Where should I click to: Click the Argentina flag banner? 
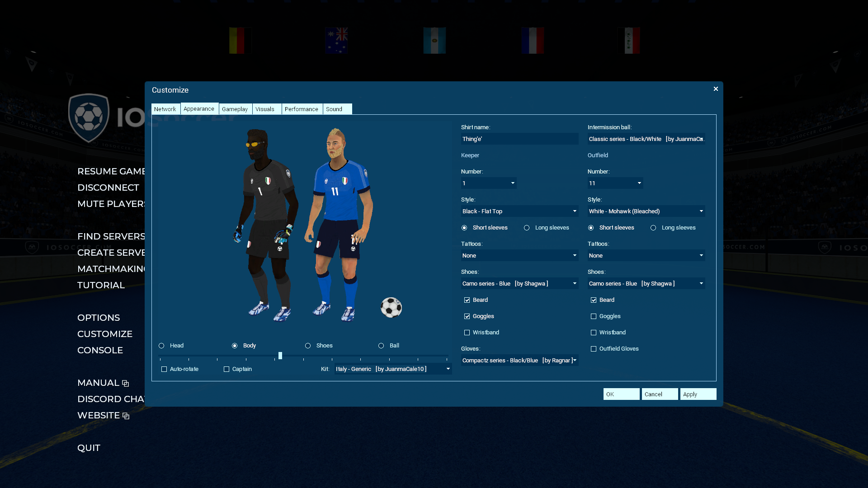434,40
